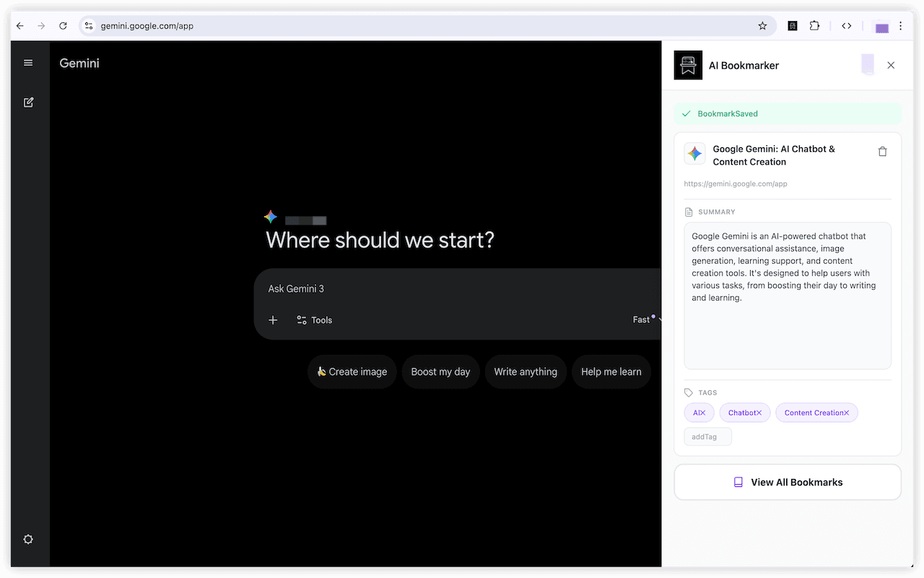Click the addTag input field
Screen dimensions: 924x578
tap(707, 436)
